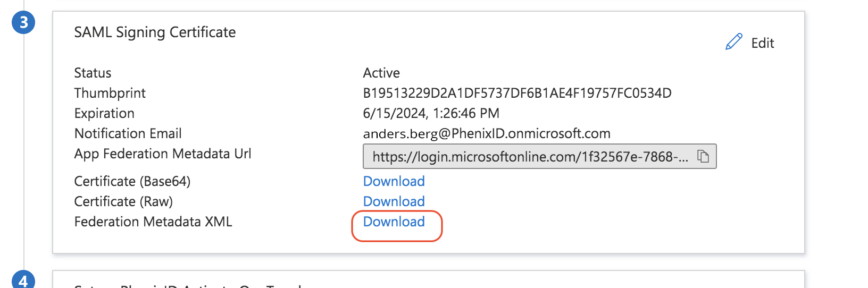Click the step 3 number badge

pos(23,23)
